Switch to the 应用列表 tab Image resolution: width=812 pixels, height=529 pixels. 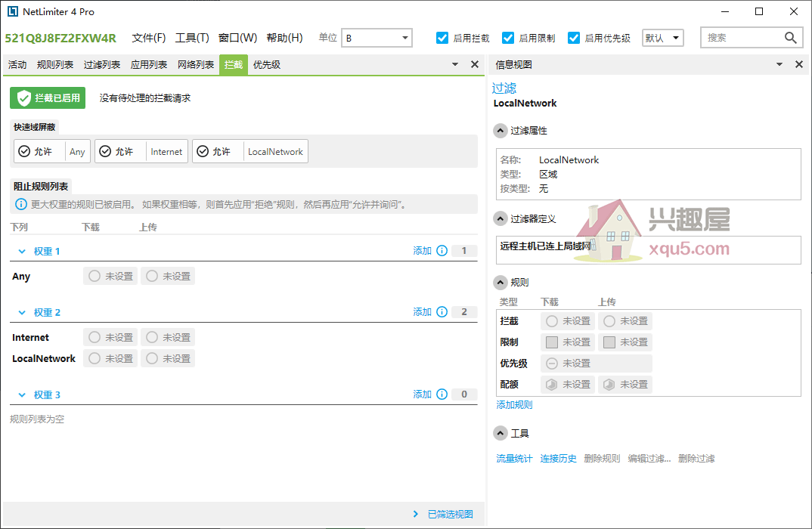tap(149, 65)
